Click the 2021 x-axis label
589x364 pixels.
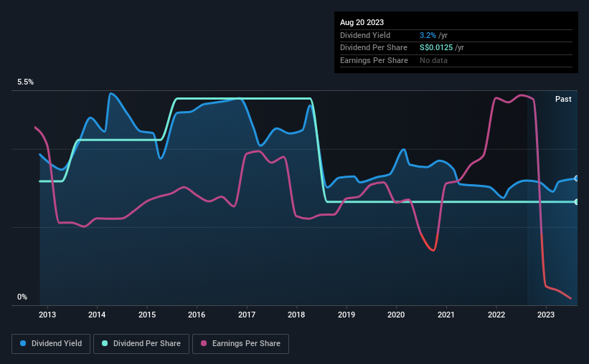pos(446,315)
